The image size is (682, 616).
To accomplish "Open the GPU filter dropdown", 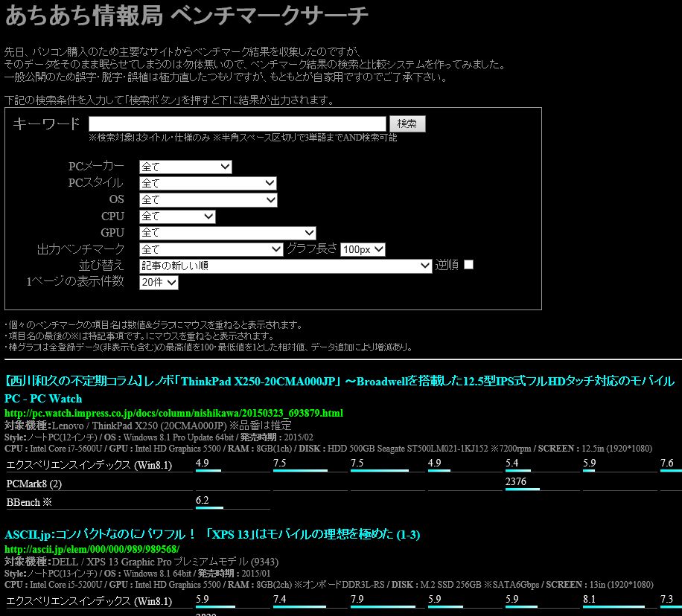I will coord(227,233).
